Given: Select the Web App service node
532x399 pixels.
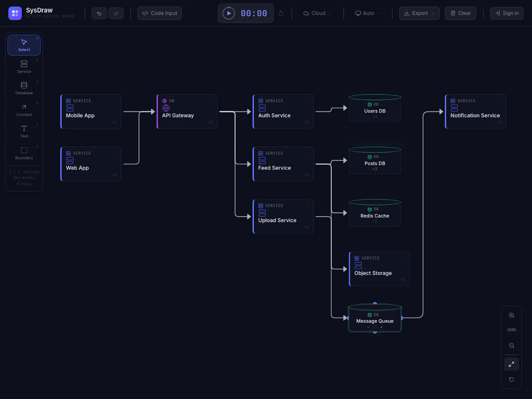Looking at the screenshot, I should (x=91, y=164).
